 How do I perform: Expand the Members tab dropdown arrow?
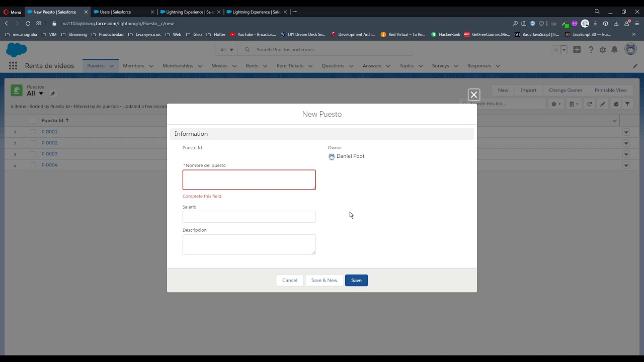[x=151, y=66]
